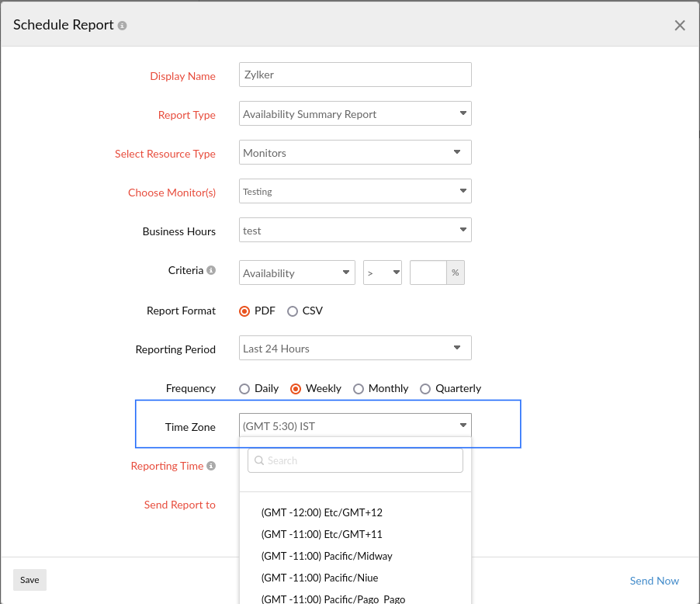Viewport: 700px width, 604px height.
Task: Click the percent symbol in the Criteria field
Action: pyautogui.click(x=456, y=272)
